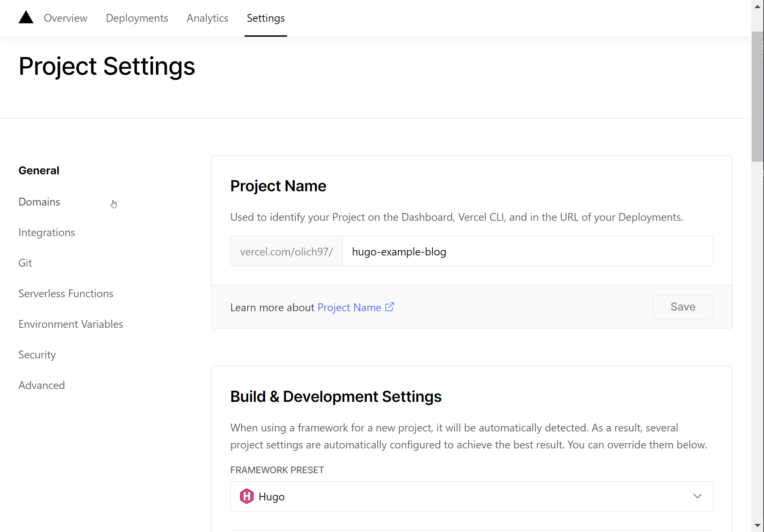Save the project name

pyautogui.click(x=682, y=307)
